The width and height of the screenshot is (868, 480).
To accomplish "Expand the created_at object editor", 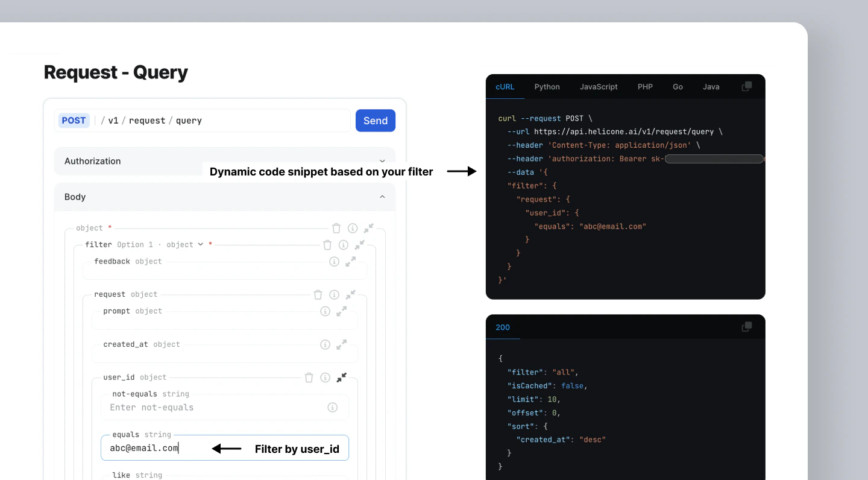I will 341,344.
